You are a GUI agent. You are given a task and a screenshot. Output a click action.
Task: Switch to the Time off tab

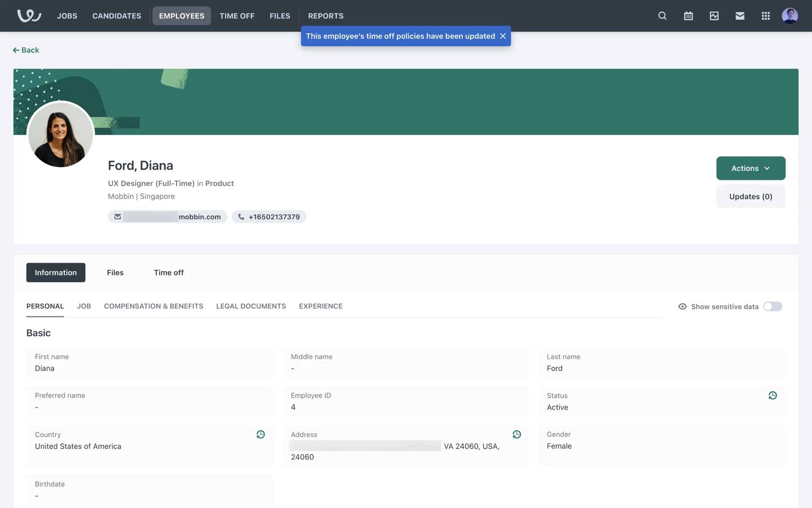[168, 273]
